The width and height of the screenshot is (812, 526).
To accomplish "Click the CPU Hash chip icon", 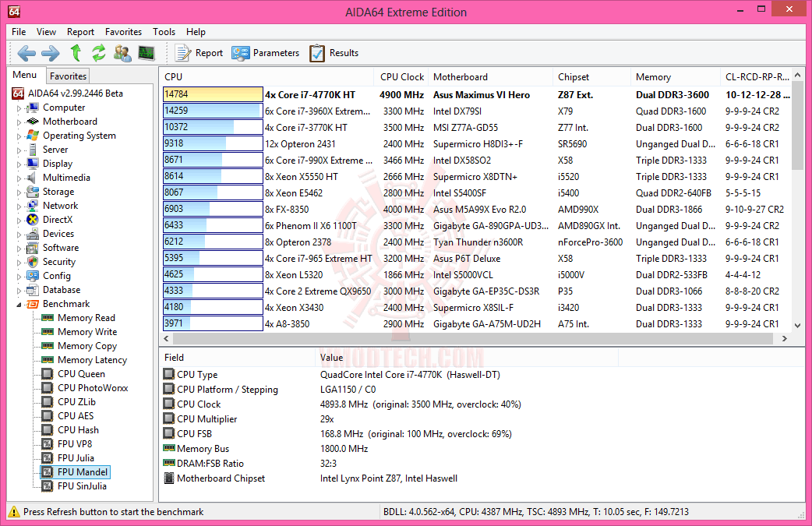I will coord(47,429).
